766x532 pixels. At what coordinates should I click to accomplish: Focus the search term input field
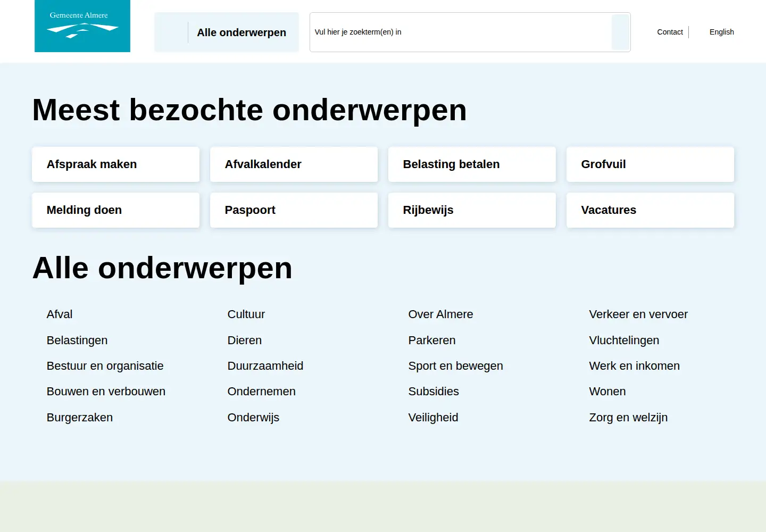(x=461, y=32)
